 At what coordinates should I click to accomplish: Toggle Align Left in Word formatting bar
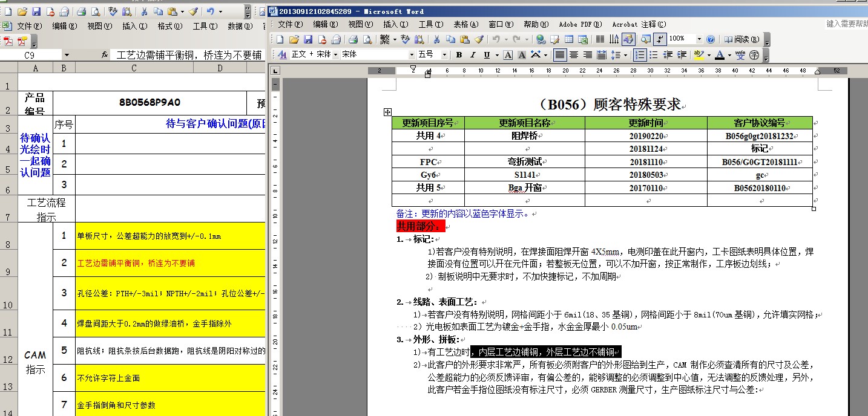[560, 55]
